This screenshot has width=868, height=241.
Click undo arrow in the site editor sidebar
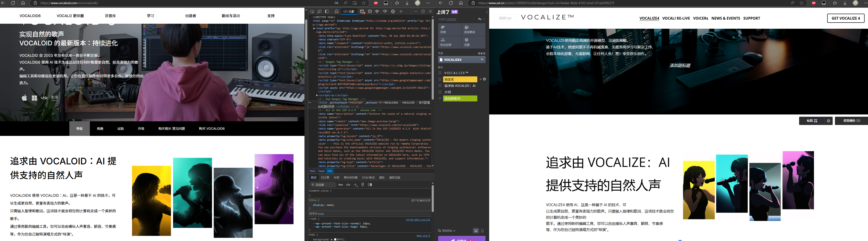(x=479, y=19)
